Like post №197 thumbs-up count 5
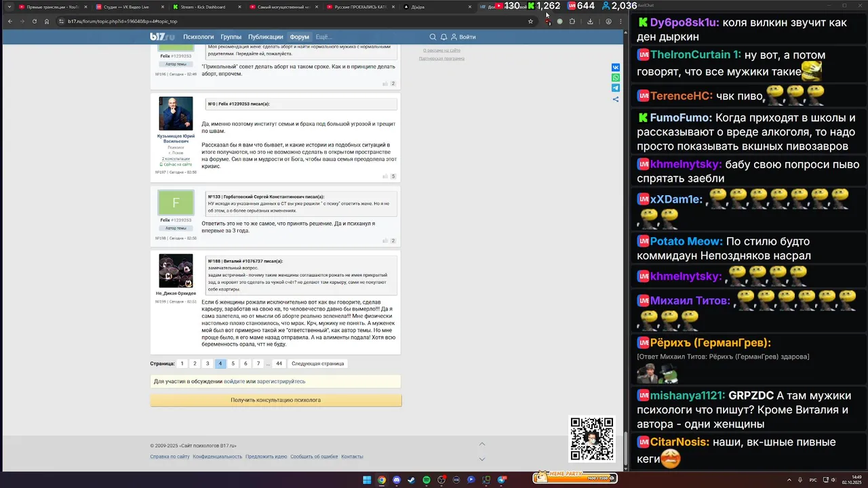Viewport: 868px width, 488px height. tap(389, 176)
